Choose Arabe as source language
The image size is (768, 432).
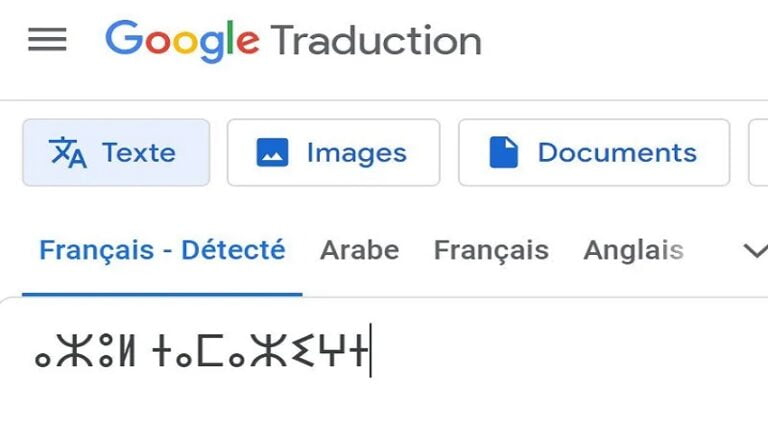coord(359,250)
